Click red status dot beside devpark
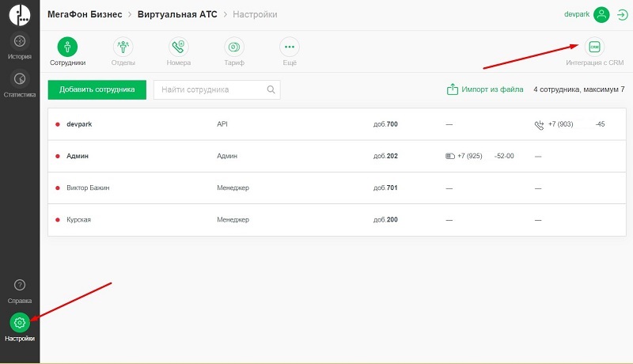Screen dimensions: 633x364 58,124
